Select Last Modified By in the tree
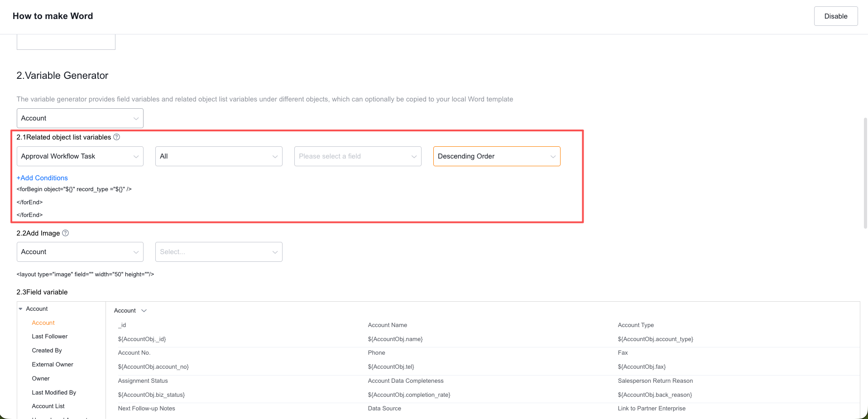The width and height of the screenshot is (868, 419). tap(54, 393)
